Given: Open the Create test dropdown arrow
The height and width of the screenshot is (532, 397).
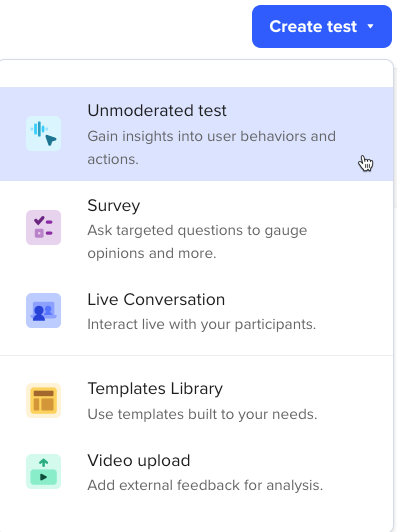Looking at the screenshot, I should (x=371, y=26).
